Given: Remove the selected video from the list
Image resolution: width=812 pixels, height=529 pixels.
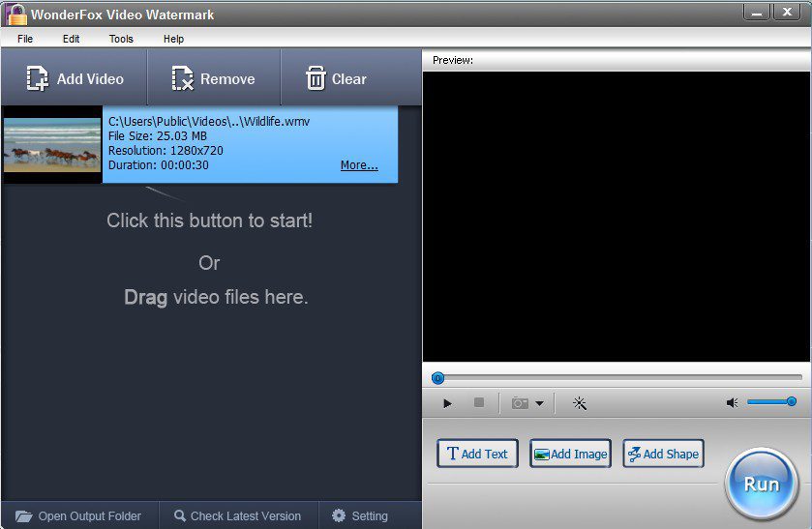Looking at the screenshot, I should 213,78.
